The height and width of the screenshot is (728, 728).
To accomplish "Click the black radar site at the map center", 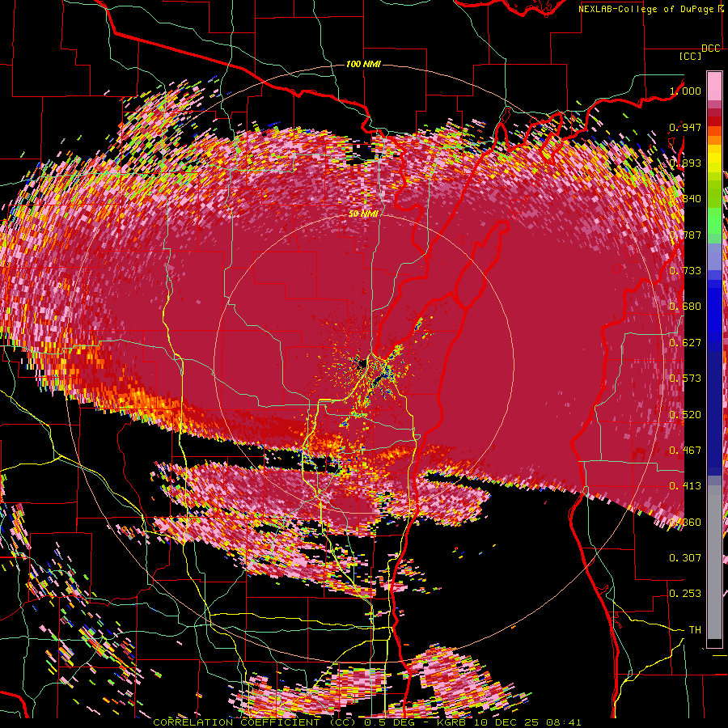I will (362, 363).
